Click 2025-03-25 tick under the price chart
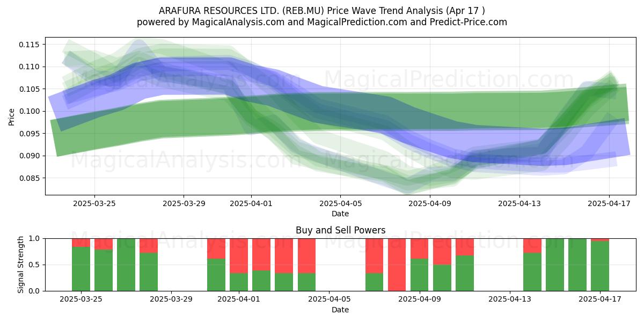Image resolution: width=644 pixels, height=322 pixels. tap(94, 203)
